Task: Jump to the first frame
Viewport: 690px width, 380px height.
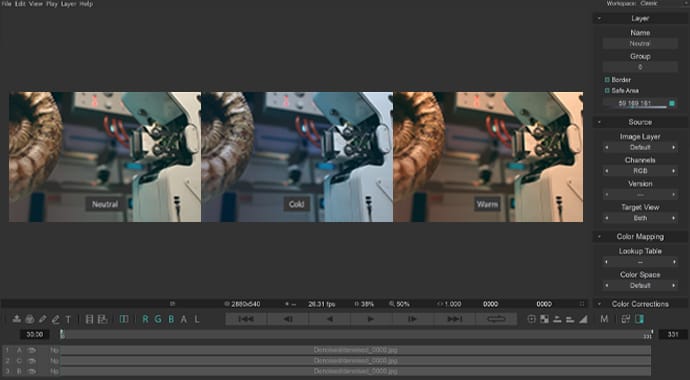Action: tap(246, 319)
